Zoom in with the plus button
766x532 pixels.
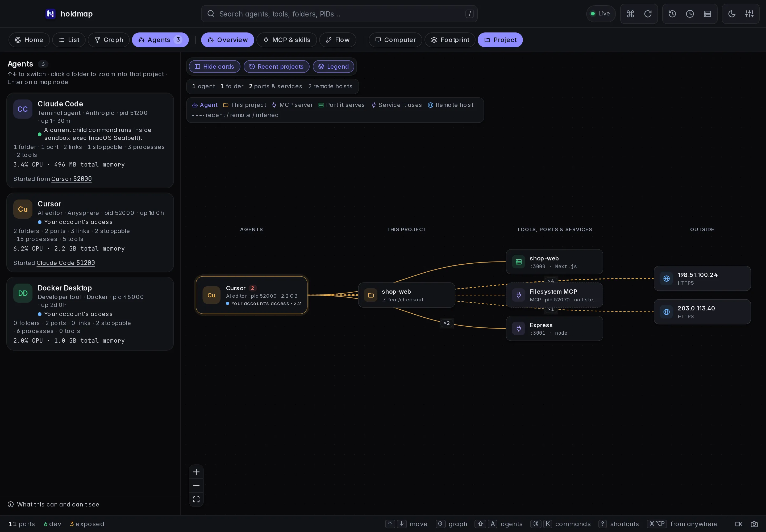coord(196,472)
